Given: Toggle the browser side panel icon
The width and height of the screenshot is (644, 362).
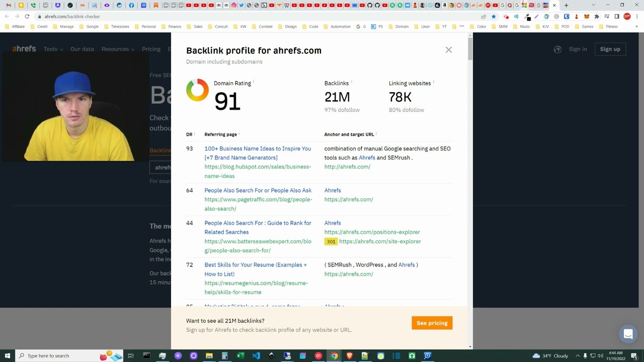Looking at the screenshot, I should click(x=617, y=17).
